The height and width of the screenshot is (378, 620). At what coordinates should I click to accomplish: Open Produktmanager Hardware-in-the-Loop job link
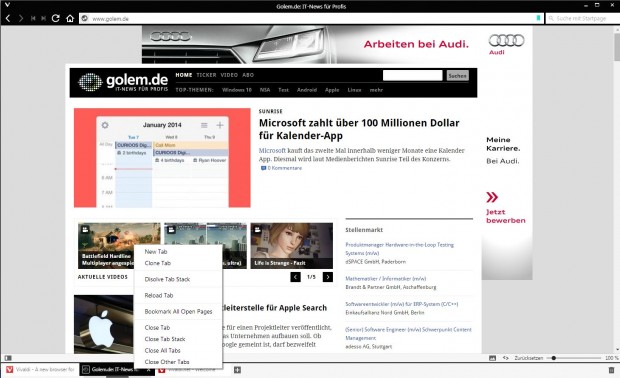tap(399, 249)
